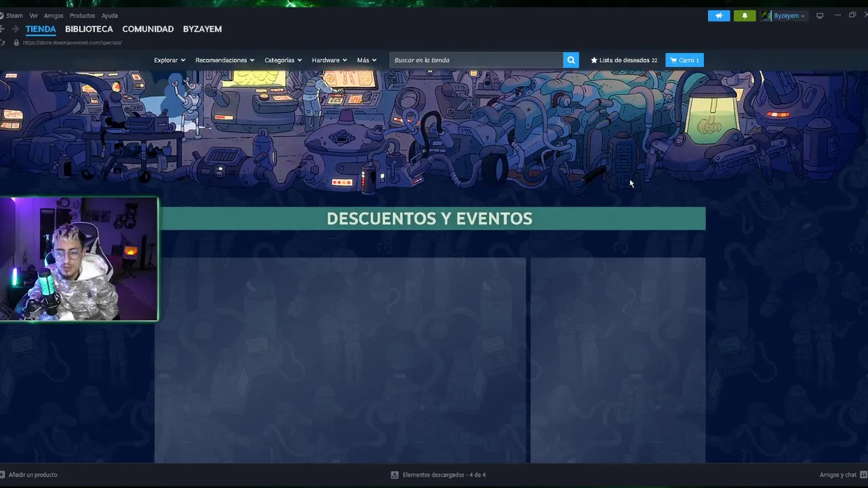The width and height of the screenshot is (868, 488).
Task: Click the store URL address text
Action: pyautogui.click(x=72, y=43)
